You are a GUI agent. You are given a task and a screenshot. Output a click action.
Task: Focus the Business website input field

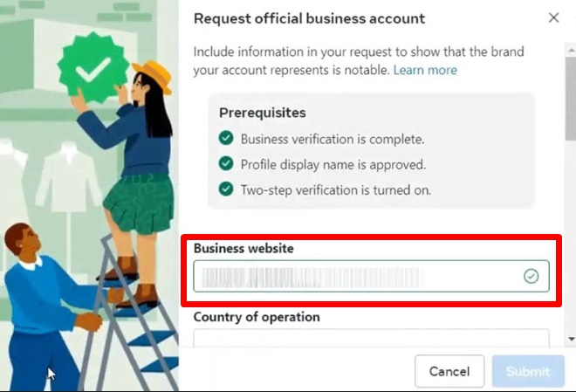(x=372, y=276)
